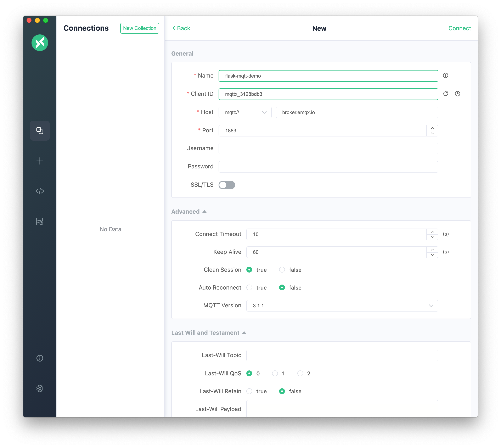This screenshot has height=448, width=501.
Task: Click the app settings gear icon
Action: 39,388
